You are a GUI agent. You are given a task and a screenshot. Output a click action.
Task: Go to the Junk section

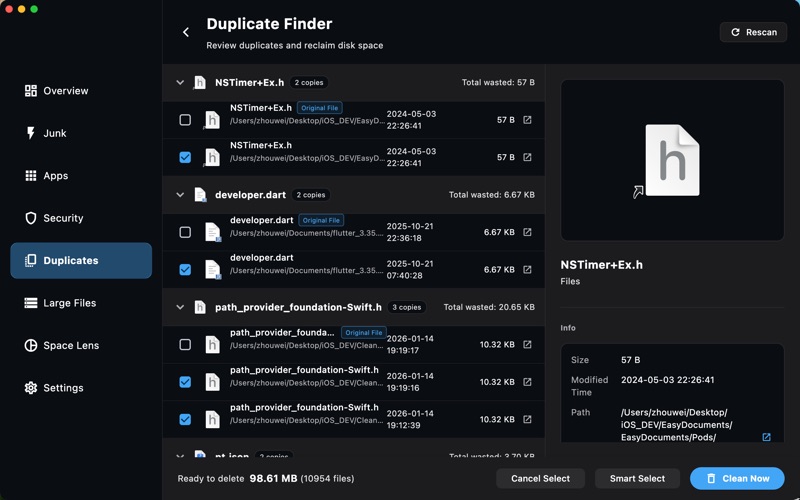(x=81, y=133)
